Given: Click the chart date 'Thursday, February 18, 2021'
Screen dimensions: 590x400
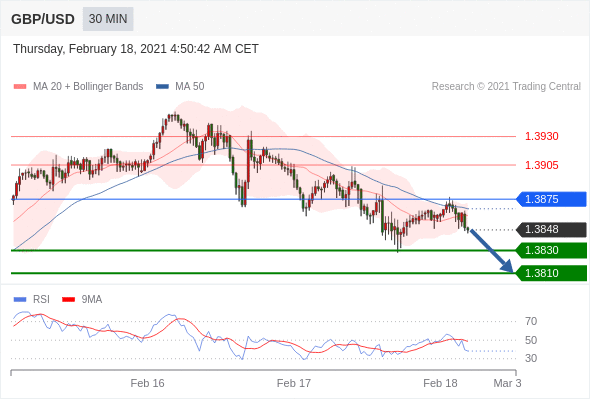Looking at the screenshot, I should pos(90,49).
